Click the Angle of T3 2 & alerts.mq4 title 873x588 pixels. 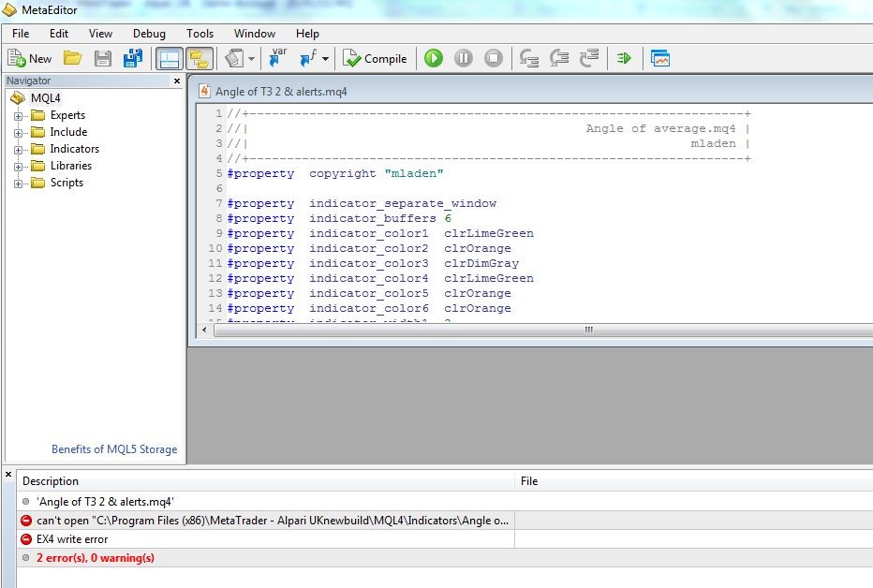281,91
